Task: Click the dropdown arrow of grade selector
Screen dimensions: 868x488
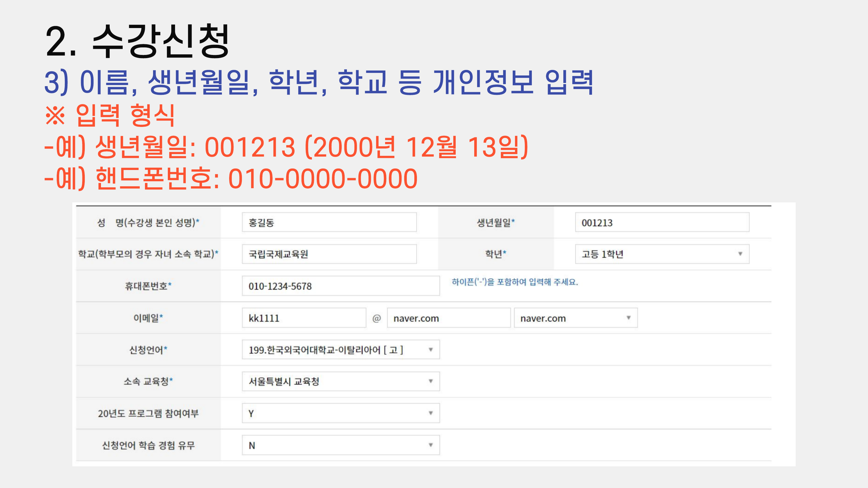Action: [x=740, y=254]
